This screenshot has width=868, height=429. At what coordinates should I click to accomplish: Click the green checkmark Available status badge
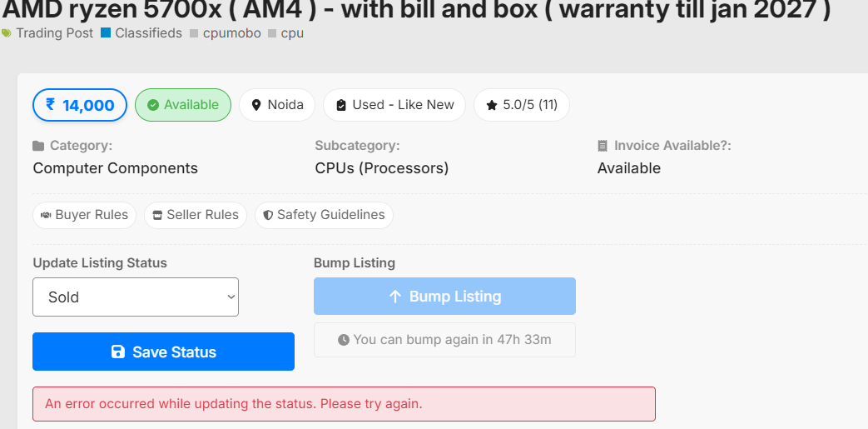[183, 105]
